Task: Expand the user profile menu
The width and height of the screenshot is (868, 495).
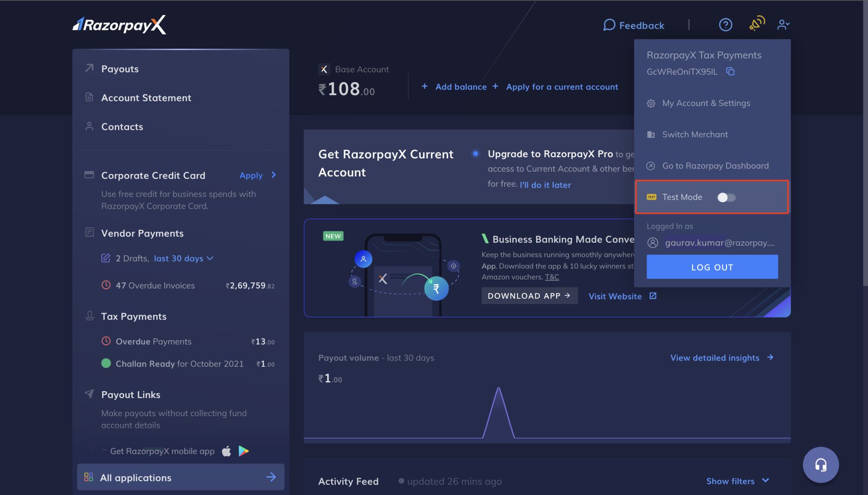Action: coord(783,24)
